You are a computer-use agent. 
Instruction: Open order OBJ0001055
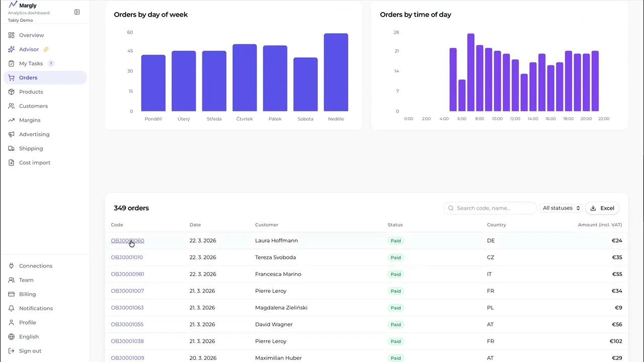127,324
